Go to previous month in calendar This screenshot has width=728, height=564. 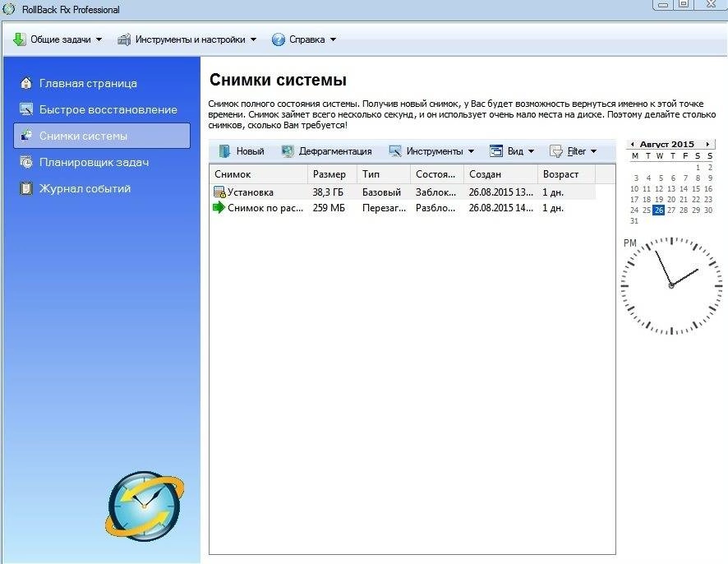tap(633, 145)
